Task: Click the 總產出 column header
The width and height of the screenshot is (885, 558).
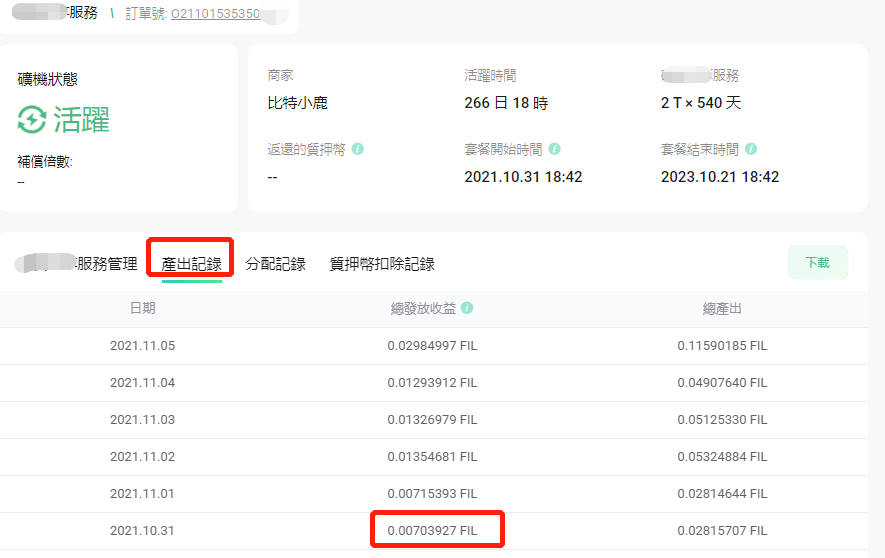Action: point(722,308)
